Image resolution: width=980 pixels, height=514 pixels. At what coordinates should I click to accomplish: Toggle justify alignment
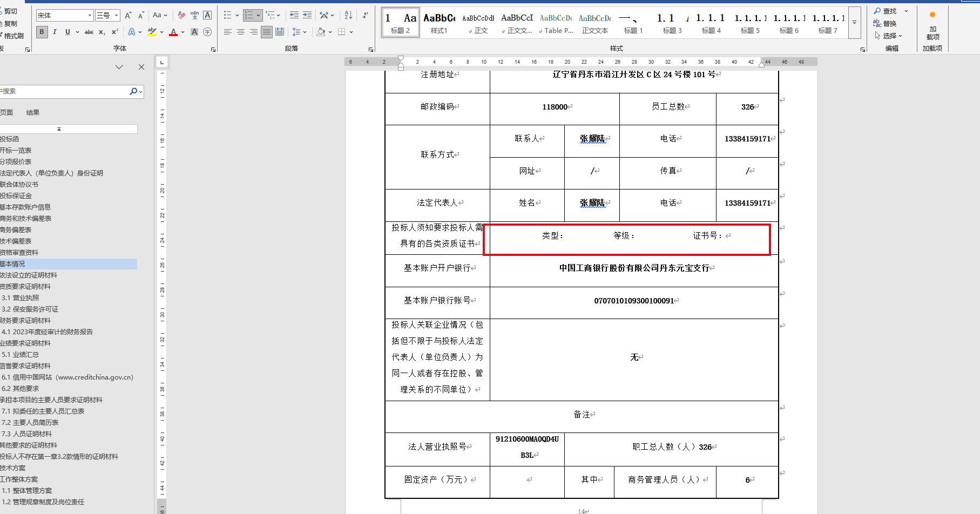(x=267, y=32)
